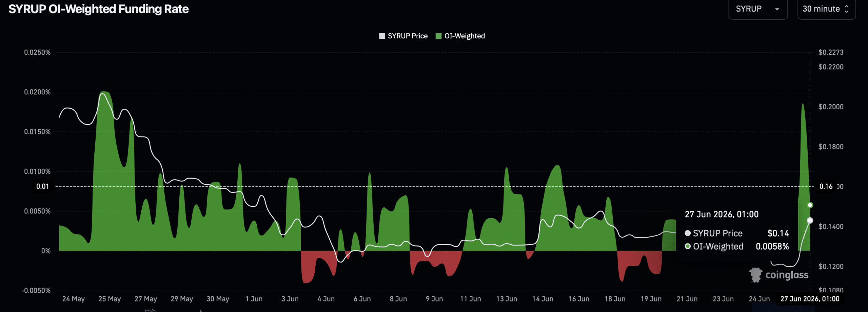Image resolution: width=868 pixels, height=312 pixels.
Task: Click the 6 Jun date on the time axis
Action: pyautogui.click(x=362, y=299)
